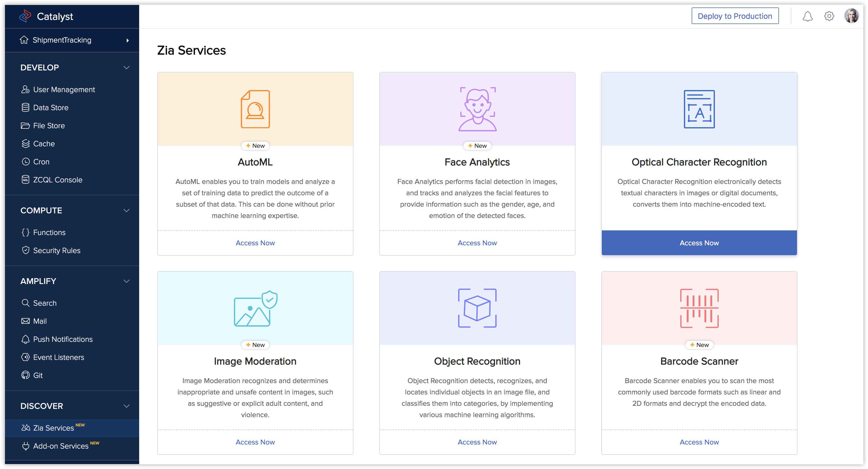Collapse the DEVELOP section chevron
This screenshot has width=868, height=469.
coord(126,67)
